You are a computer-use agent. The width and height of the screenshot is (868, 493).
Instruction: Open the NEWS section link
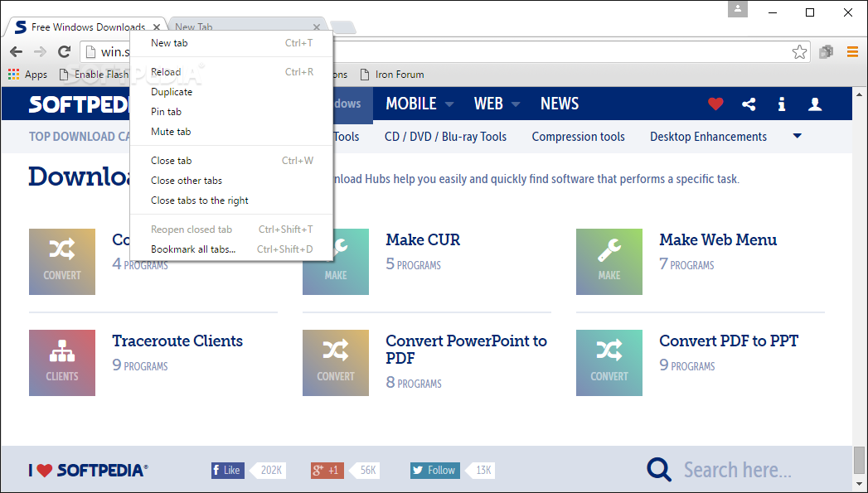(x=560, y=104)
